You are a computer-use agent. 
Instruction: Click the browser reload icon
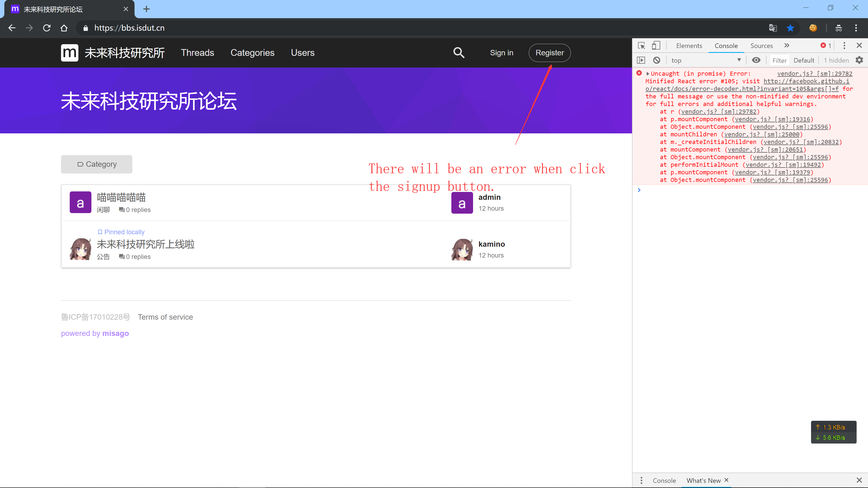click(x=47, y=28)
